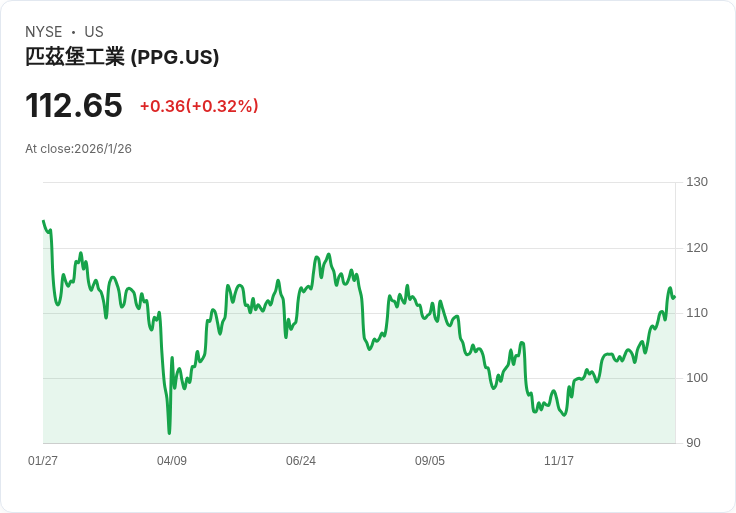Click the NYSE exchange label
The width and height of the screenshot is (736, 513).
click(44, 32)
